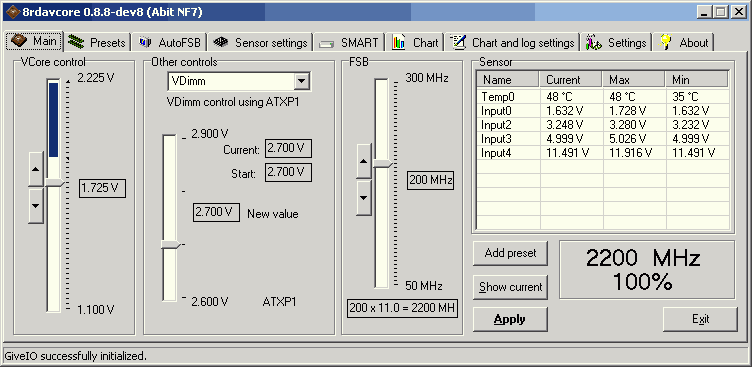Click the 200 x 11.0 = 2200 field
Screen dimensions: 752x367
tap(402, 308)
